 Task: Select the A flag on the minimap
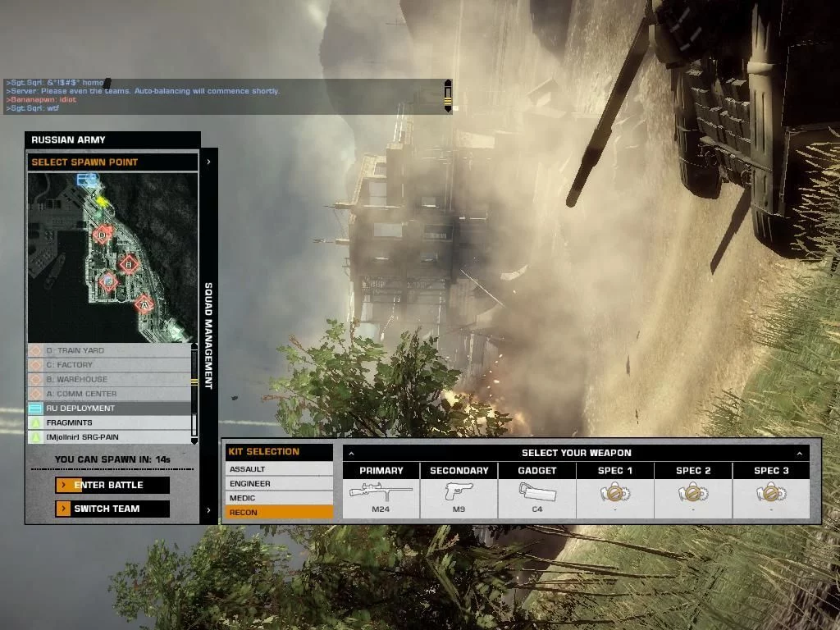(144, 304)
